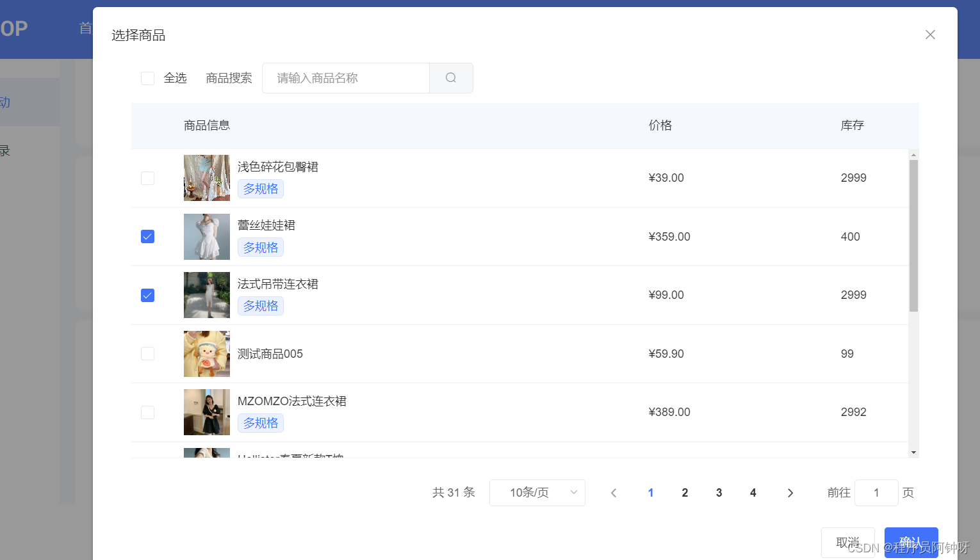Focus the 前往 page number input

click(x=876, y=493)
